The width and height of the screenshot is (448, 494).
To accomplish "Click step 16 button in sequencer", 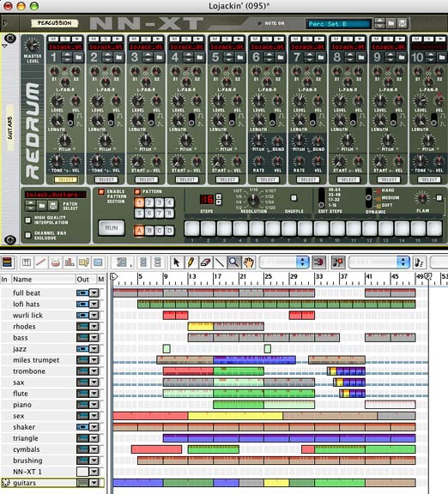I will point(434,229).
